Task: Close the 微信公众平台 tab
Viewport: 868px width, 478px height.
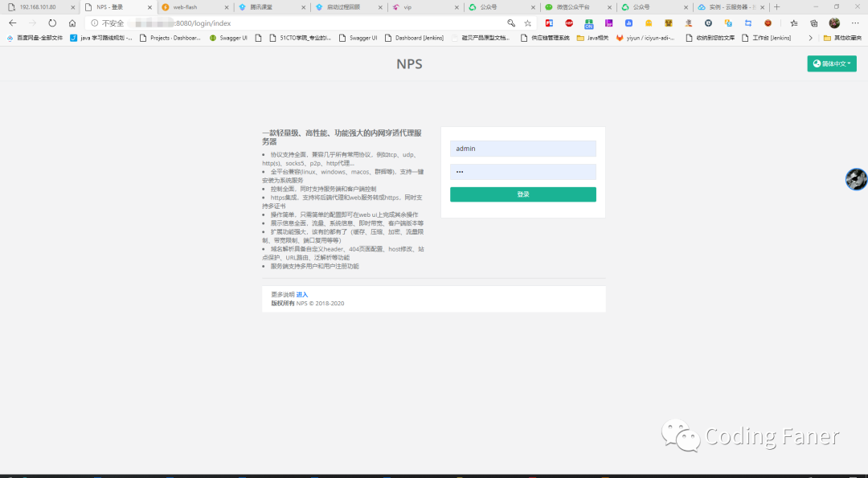Action: pos(609,7)
